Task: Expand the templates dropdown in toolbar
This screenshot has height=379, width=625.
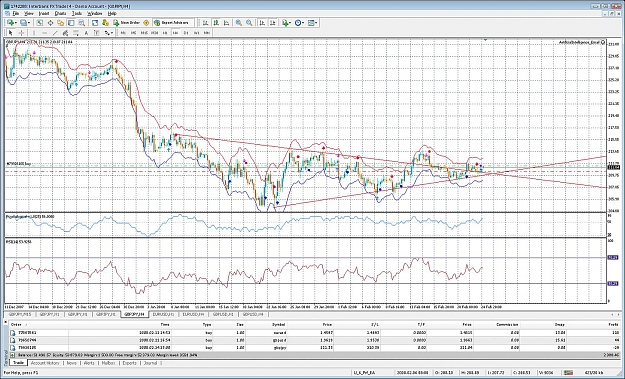Action: pos(312,23)
